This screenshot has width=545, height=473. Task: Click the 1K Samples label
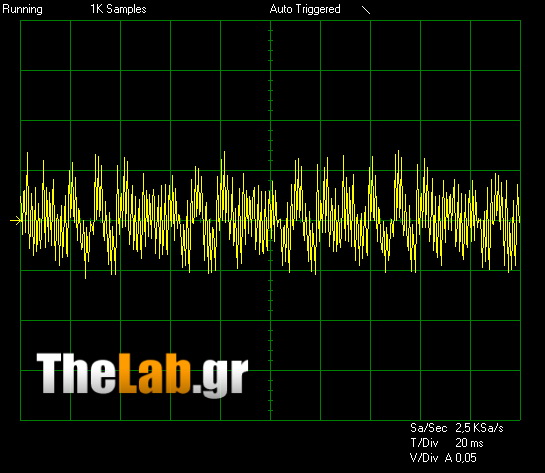pos(118,9)
